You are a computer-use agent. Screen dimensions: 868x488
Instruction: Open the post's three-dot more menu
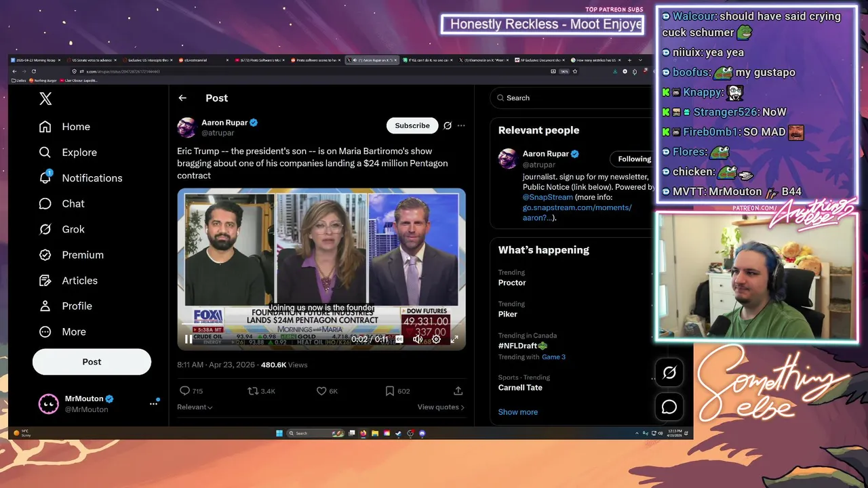[461, 125]
